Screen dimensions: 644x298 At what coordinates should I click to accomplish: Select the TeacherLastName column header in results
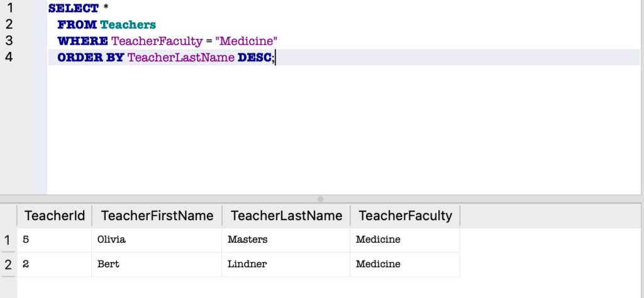point(287,216)
